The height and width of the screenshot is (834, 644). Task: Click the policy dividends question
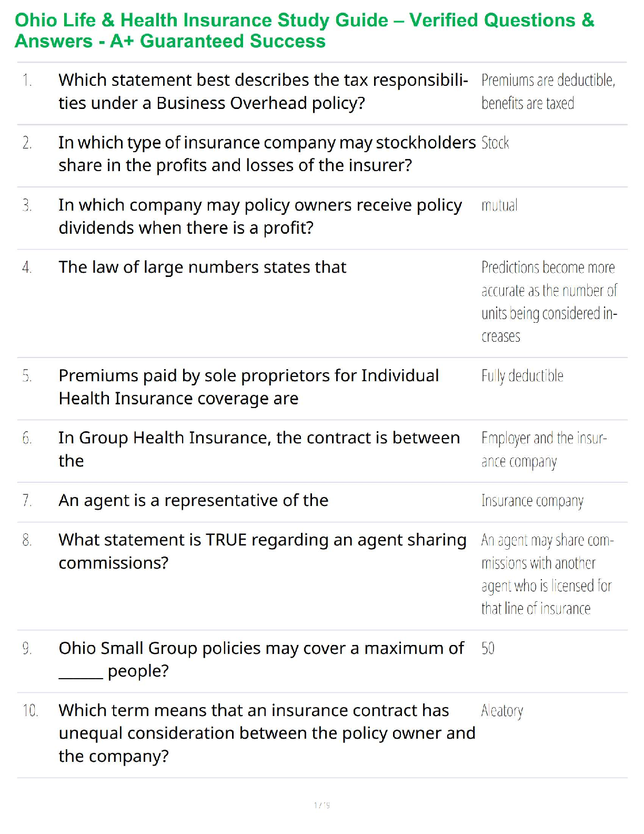pos(260,216)
